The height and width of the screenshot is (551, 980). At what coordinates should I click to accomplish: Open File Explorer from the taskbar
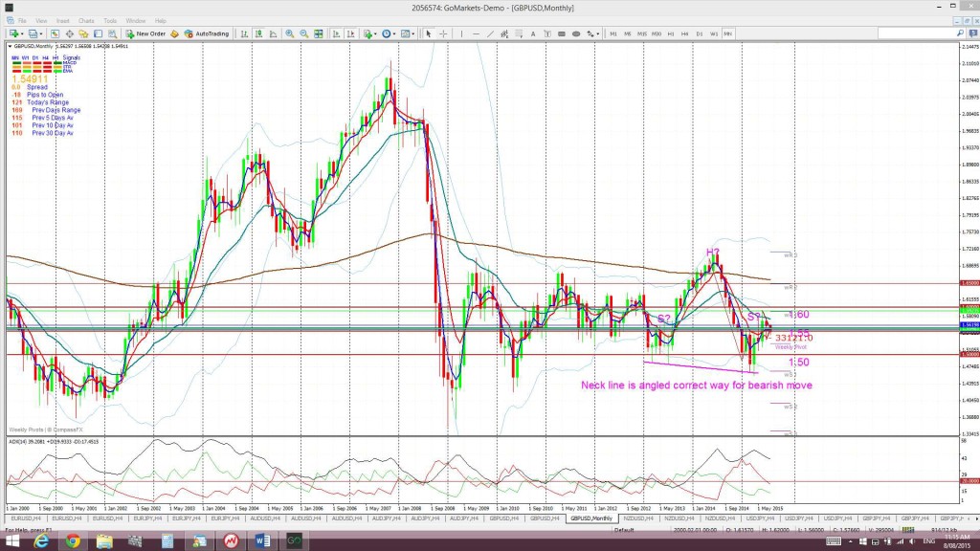(104, 541)
